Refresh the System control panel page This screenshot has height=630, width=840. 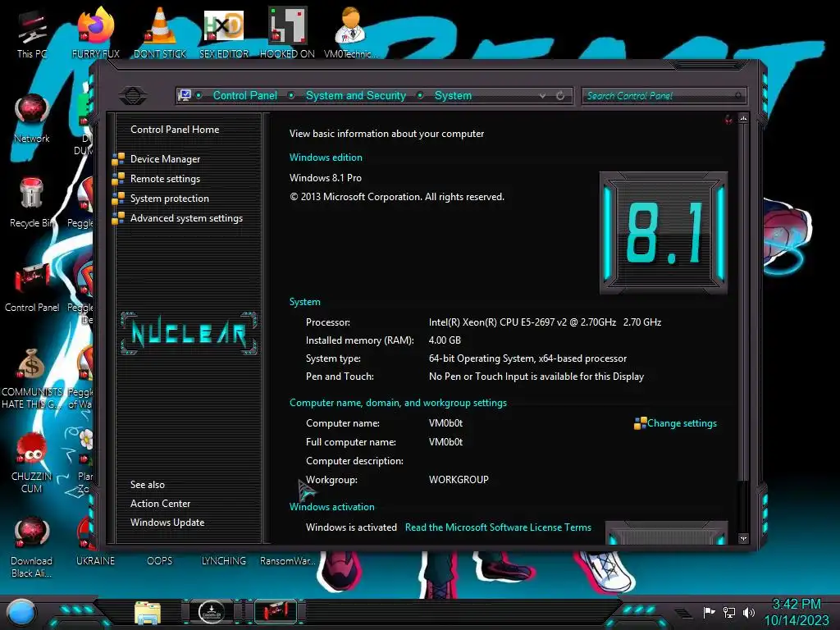pyautogui.click(x=560, y=95)
